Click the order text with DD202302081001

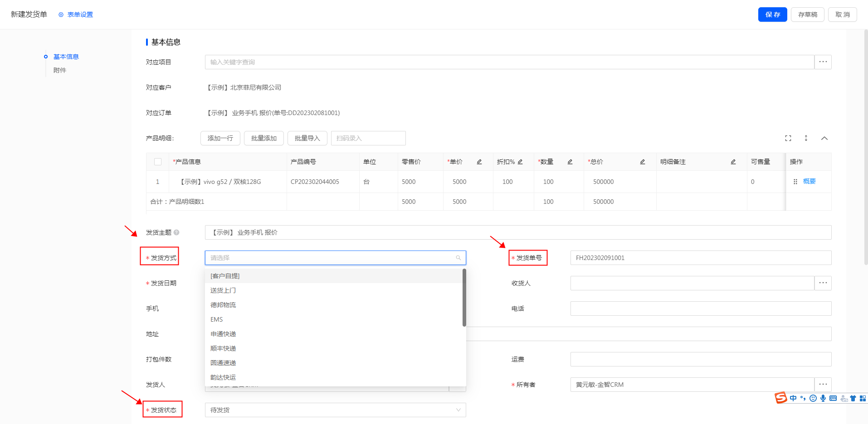[x=273, y=113]
